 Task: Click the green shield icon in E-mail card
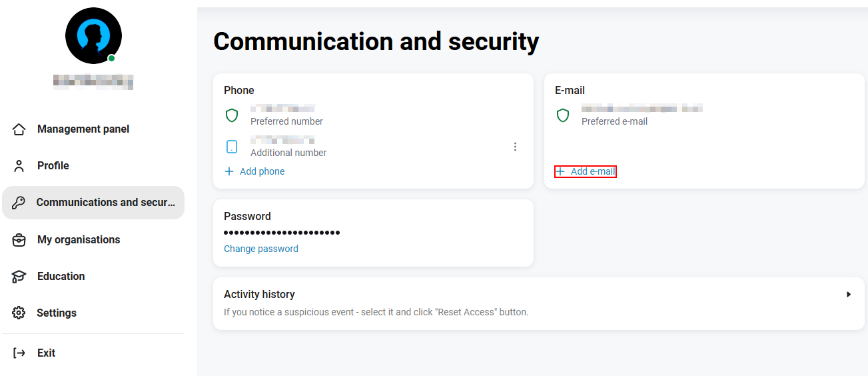(563, 115)
